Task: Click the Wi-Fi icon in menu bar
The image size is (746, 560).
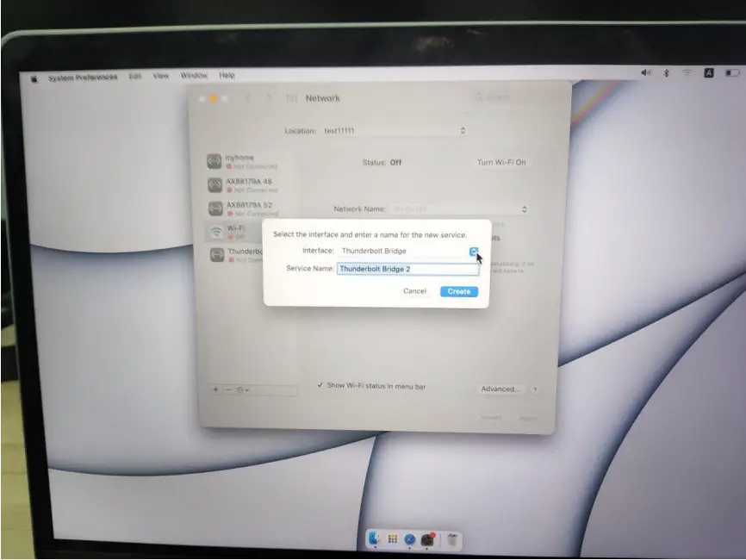Action: tap(687, 72)
